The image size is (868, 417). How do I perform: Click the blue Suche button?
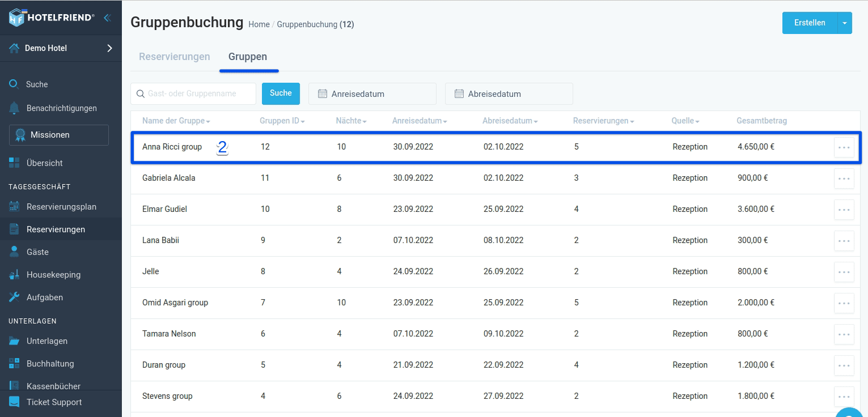click(x=281, y=93)
